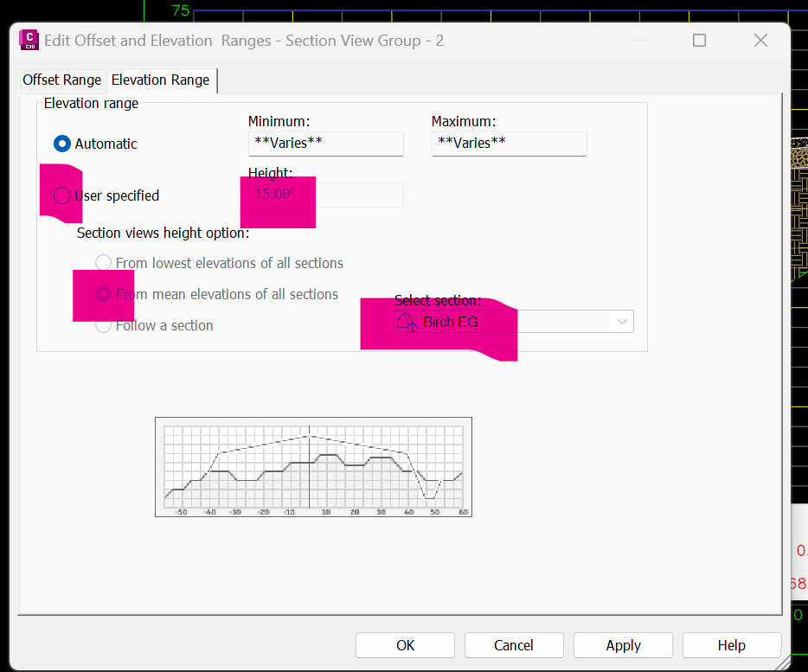The height and width of the screenshot is (672, 808).
Task: Click the Elevation range group label
Action: pyautogui.click(x=91, y=104)
